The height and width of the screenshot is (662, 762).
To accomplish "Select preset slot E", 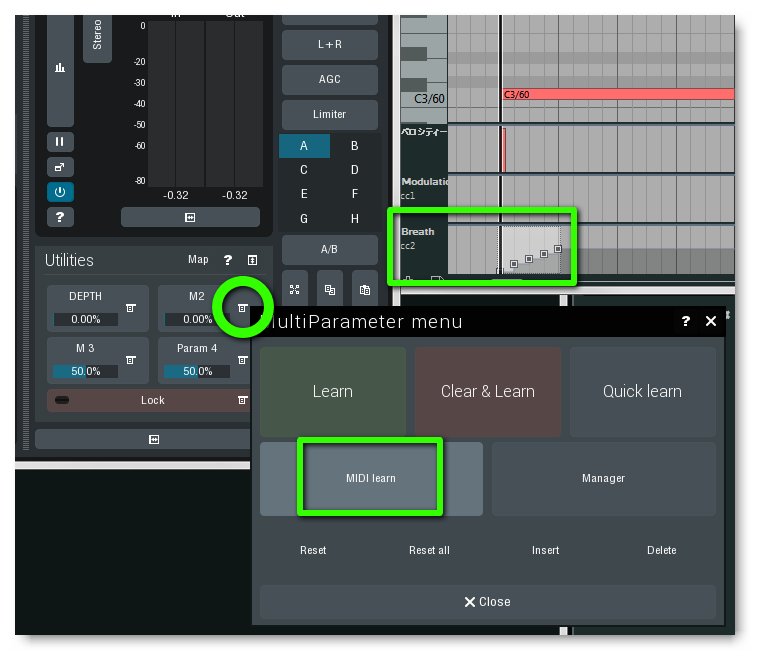I will (304, 194).
